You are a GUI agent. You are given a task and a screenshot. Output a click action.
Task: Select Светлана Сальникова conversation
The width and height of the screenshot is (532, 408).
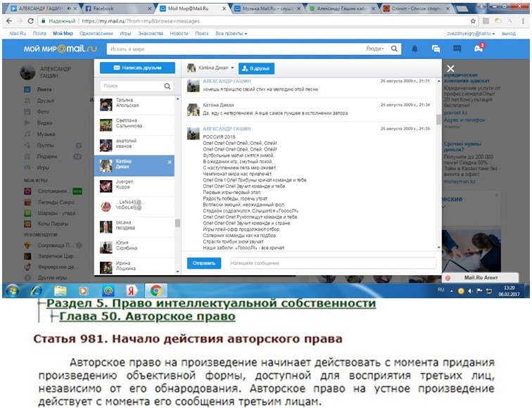coord(134,125)
